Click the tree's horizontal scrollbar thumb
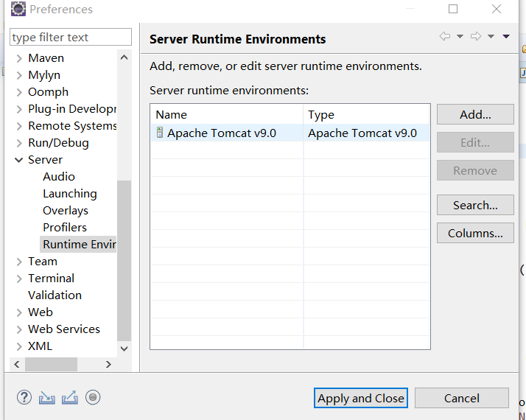The width and height of the screenshot is (526, 420). click(x=51, y=364)
